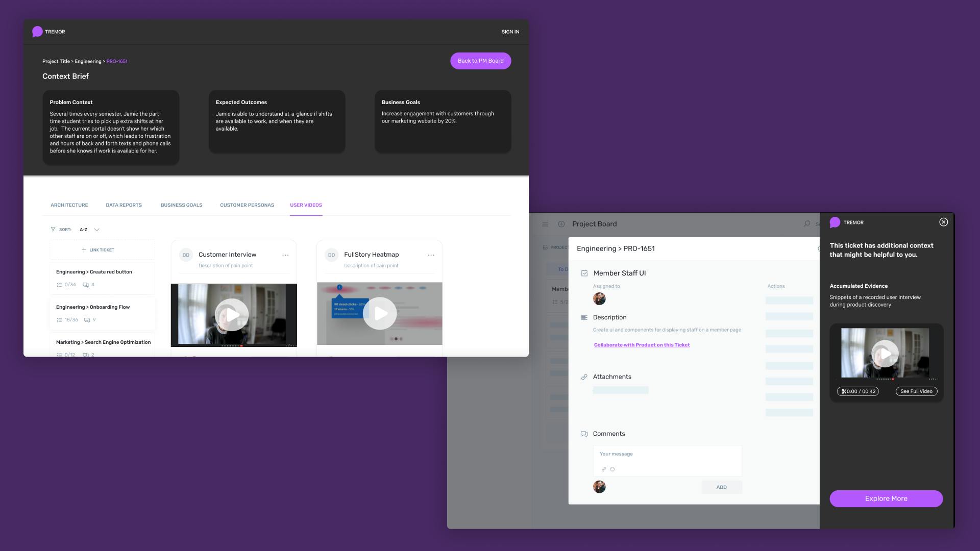
Task: Click comments icon on Onboarding Flow ticket
Action: point(87,320)
